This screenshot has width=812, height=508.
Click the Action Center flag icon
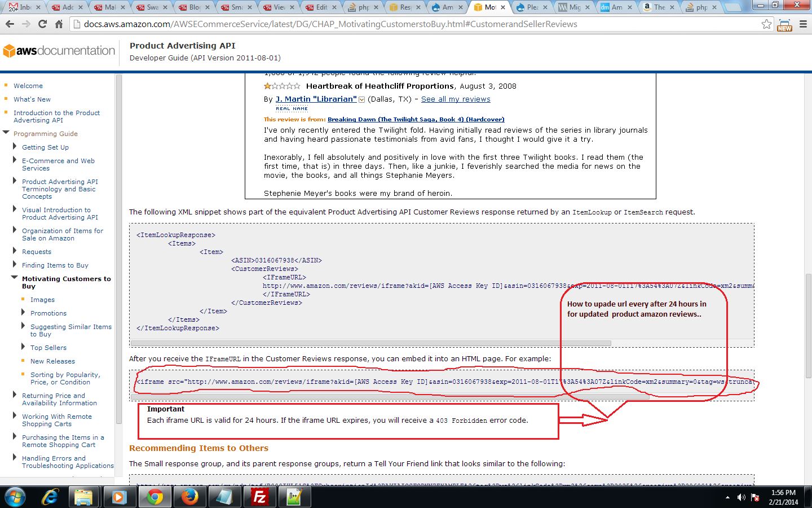[x=755, y=497]
